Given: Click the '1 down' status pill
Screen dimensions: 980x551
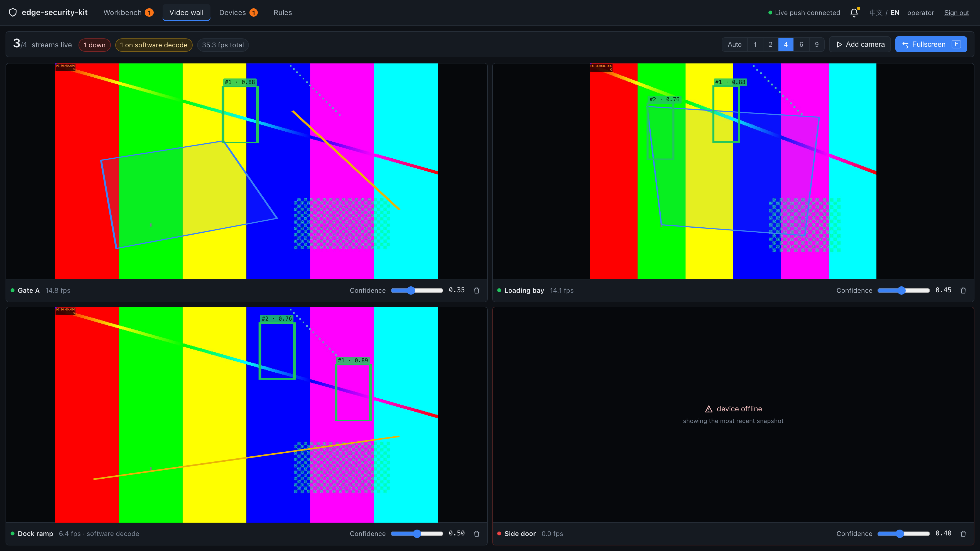Looking at the screenshot, I should [x=94, y=45].
